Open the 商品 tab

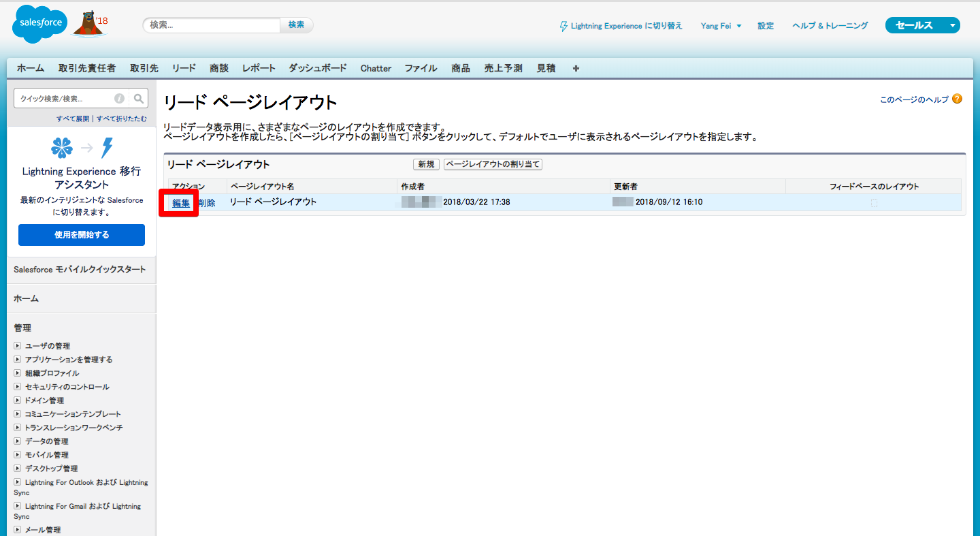click(461, 68)
